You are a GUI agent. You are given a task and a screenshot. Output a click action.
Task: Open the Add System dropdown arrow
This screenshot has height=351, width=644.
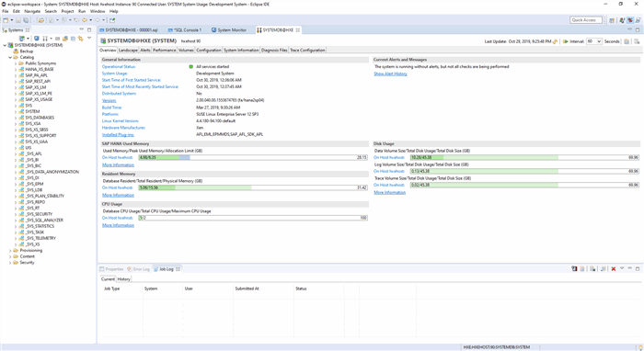coord(28,39)
